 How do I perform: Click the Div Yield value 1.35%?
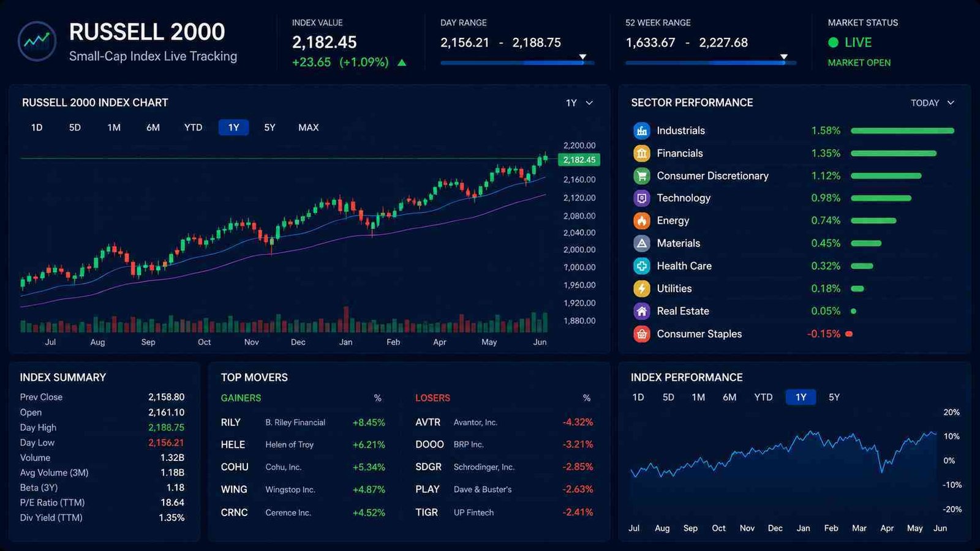(171, 517)
